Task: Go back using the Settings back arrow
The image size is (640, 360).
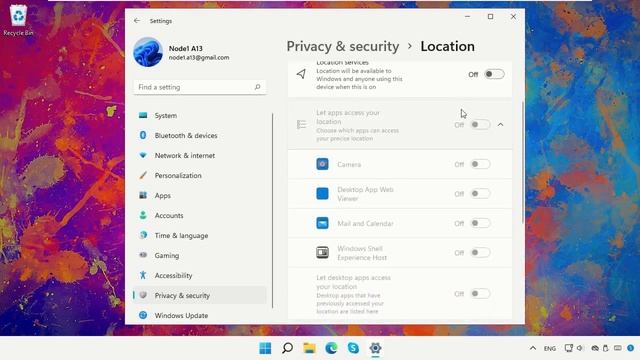Action: point(137,20)
